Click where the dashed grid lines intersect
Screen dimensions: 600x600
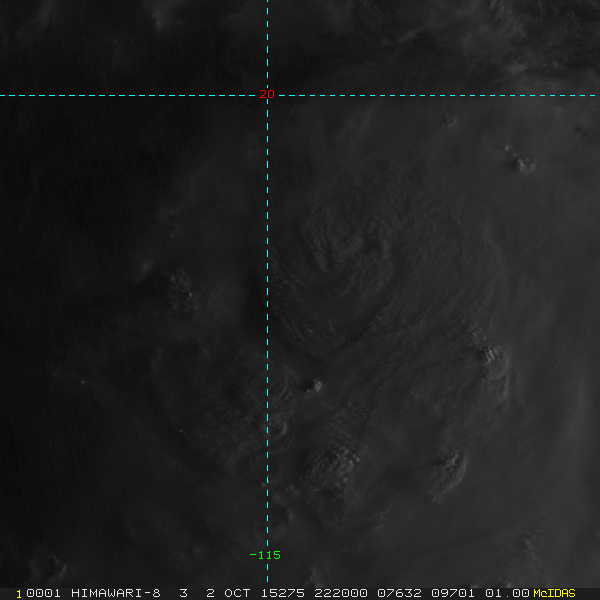pyautogui.click(x=267, y=96)
